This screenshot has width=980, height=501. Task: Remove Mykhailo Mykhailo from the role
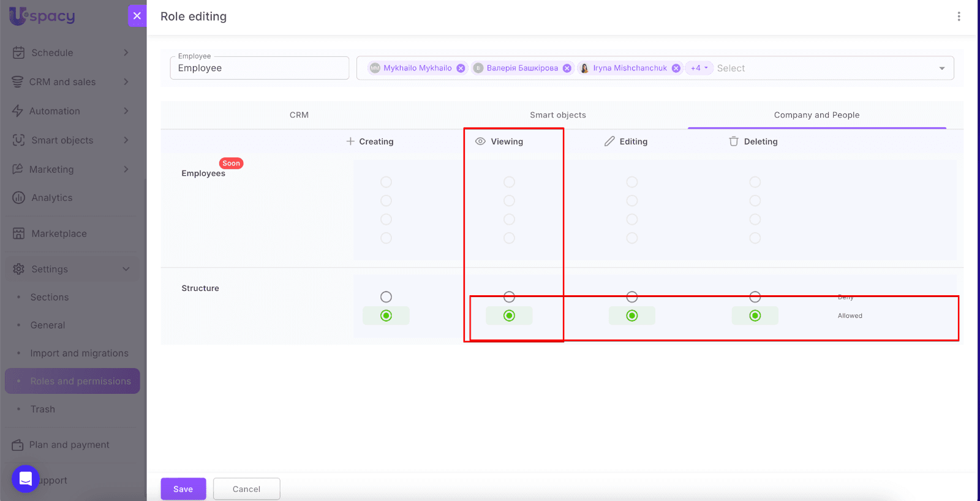(x=461, y=69)
